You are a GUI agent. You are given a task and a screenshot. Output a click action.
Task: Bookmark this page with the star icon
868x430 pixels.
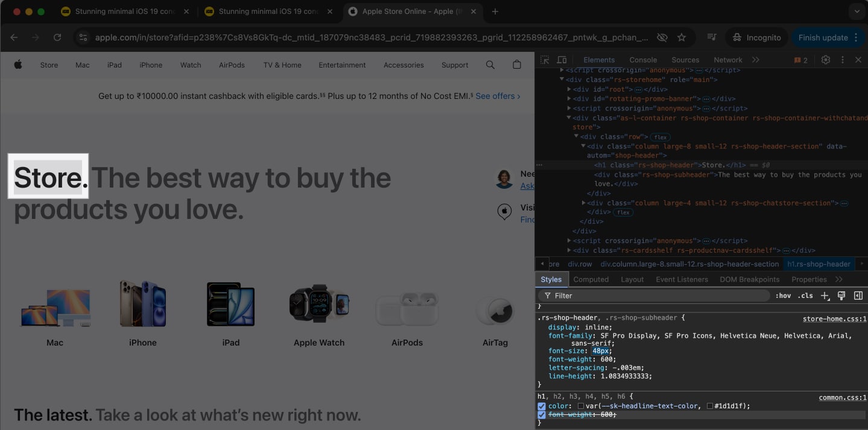click(x=682, y=37)
